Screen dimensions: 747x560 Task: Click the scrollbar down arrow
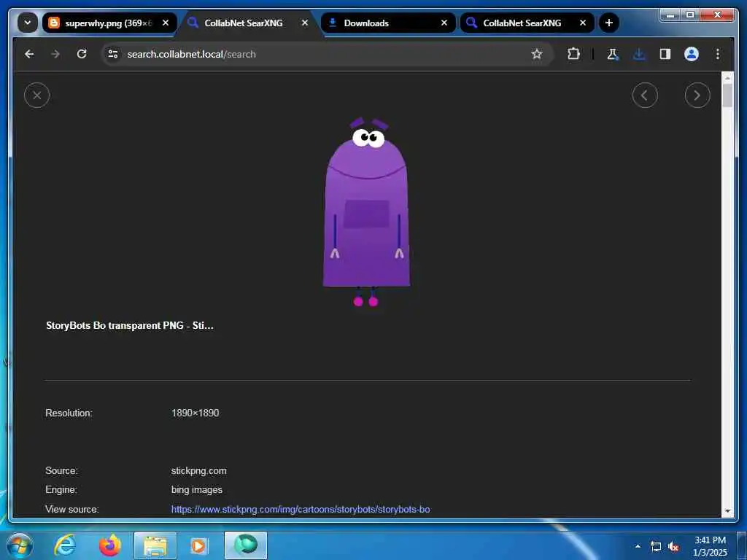pyautogui.click(x=727, y=511)
